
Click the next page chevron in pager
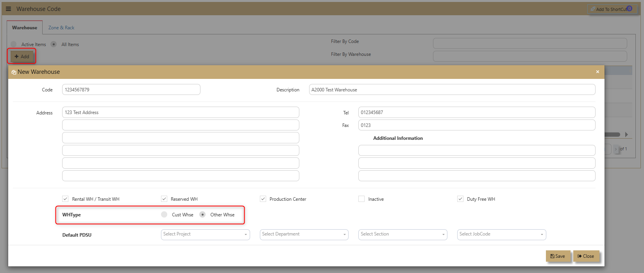tap(616, 149)
